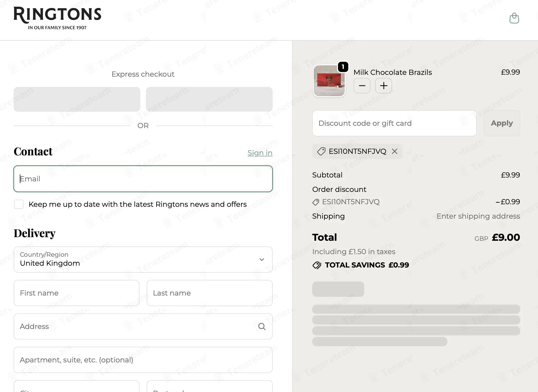
Task: Click the Sign in link
Action: (x=260, y=153)
